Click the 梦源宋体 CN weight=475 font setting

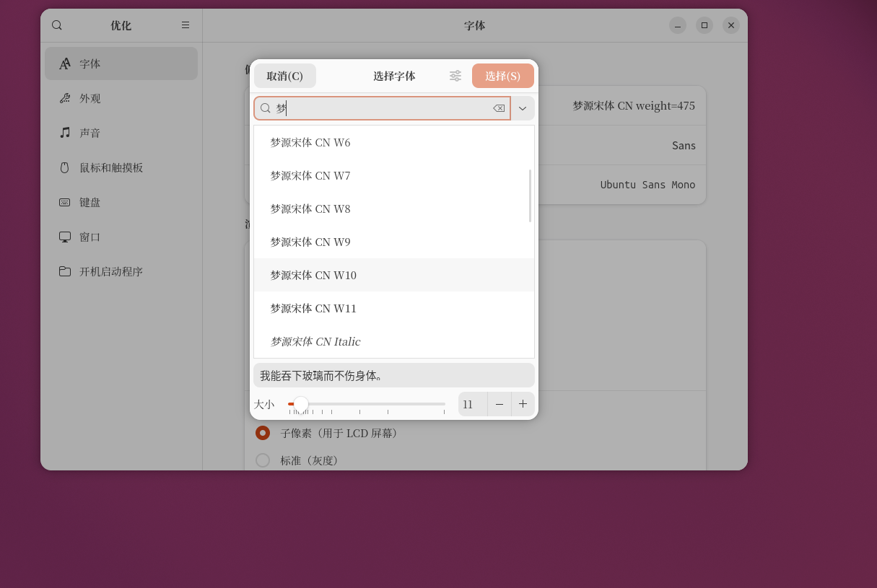tap(634, 106)
